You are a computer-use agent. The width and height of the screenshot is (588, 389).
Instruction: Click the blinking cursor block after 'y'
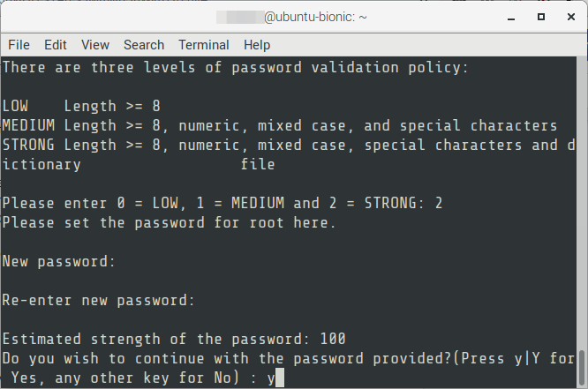click(x=280, y=378)
